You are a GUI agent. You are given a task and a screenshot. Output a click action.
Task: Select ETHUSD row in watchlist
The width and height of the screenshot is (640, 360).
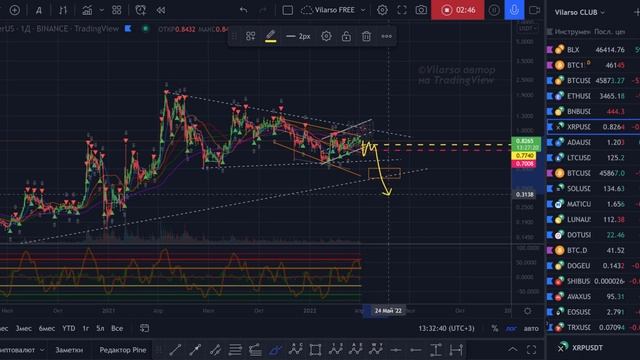tap(593, 96)
